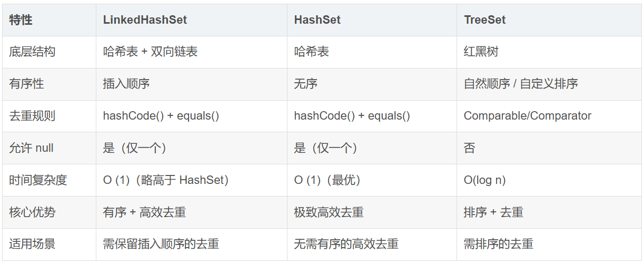
Task: Select the O(log n) cell
Action: coord(484,180)
